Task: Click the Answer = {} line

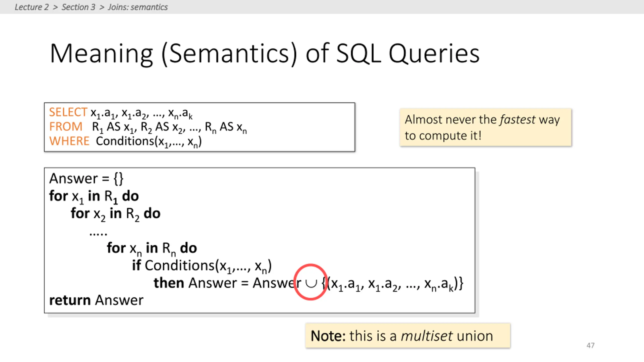Action: coord(86,178)
